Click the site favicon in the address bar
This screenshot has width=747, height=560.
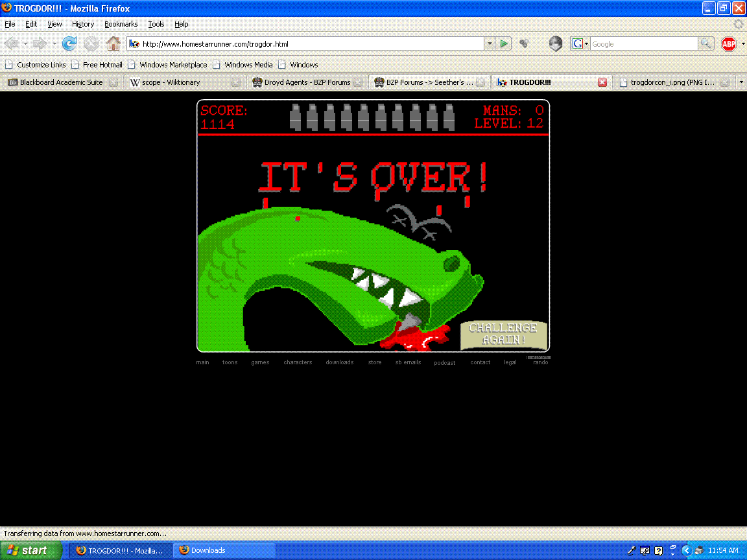[135, 44]
